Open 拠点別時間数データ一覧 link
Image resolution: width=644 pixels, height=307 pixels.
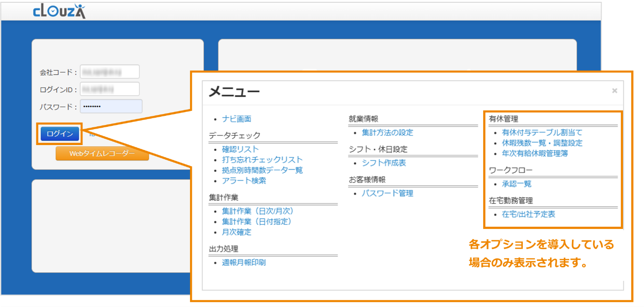tap(262, 170)
